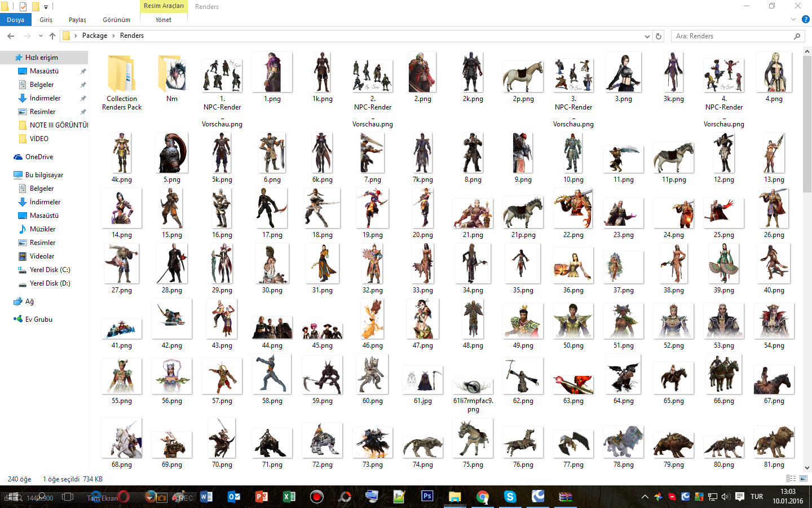Launch Word from the taskbar
The width and height of the screenshot is (812, 508).
point(206,497)
